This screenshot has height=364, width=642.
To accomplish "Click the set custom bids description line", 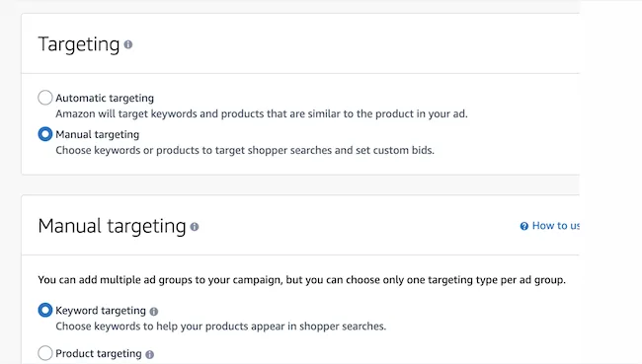I will pyautogui.click(x=245, y=150).
